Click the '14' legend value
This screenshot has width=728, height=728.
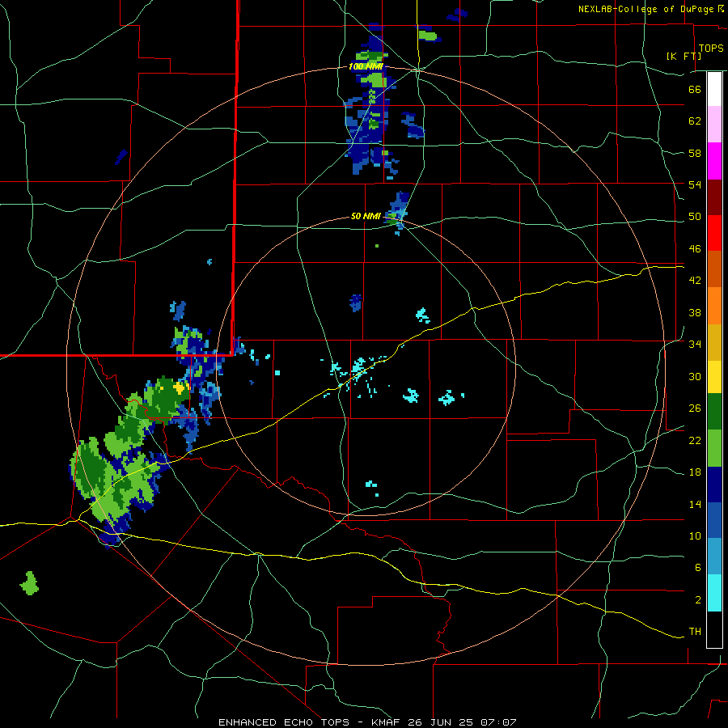click(695, 504)
